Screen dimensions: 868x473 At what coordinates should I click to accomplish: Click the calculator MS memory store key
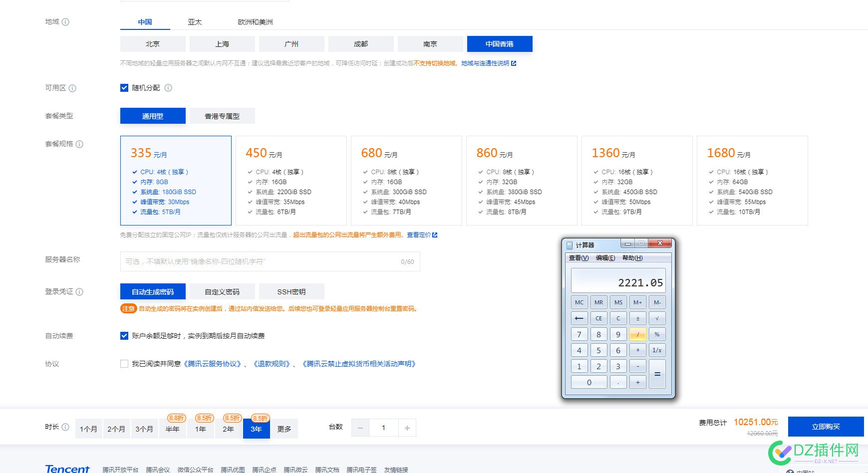point(618,302)
